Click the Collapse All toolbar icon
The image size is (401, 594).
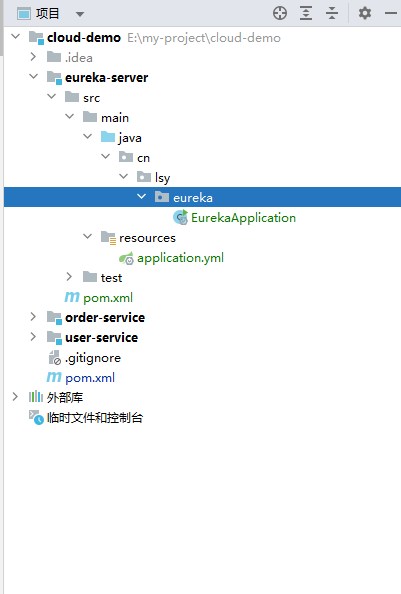pyautogui.click(x=332, y=13)
